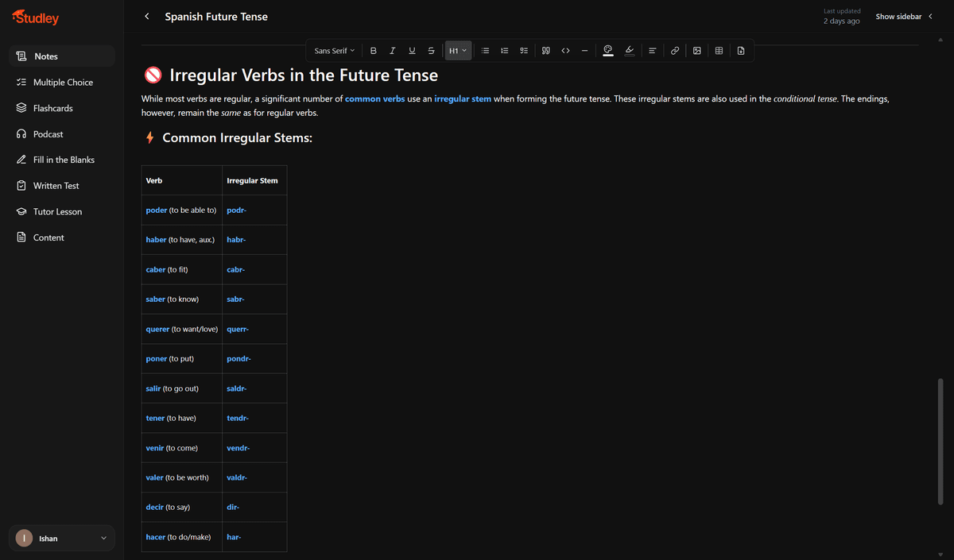Insert a block quote
Screen dimensions: 954x560
coord(546,51)
